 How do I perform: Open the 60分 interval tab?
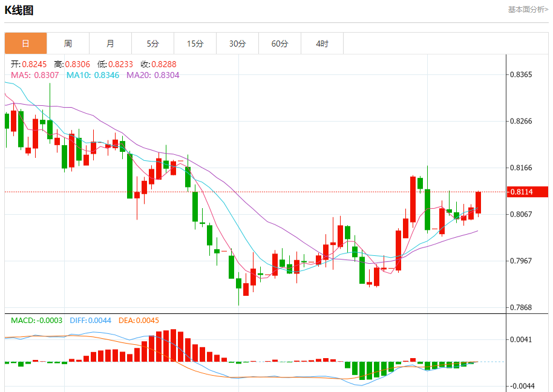(x=280, y=44)
